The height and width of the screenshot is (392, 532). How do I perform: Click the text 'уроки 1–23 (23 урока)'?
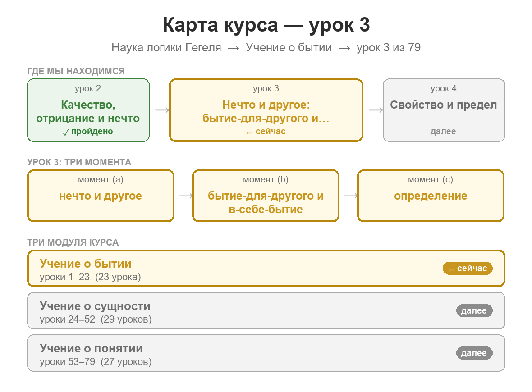tap(90, 277)
